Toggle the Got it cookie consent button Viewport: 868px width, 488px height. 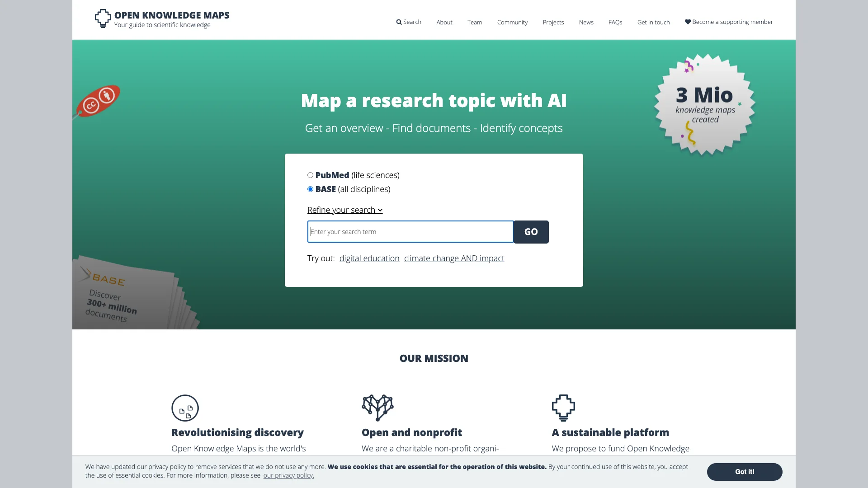click(x=744, y=471)
